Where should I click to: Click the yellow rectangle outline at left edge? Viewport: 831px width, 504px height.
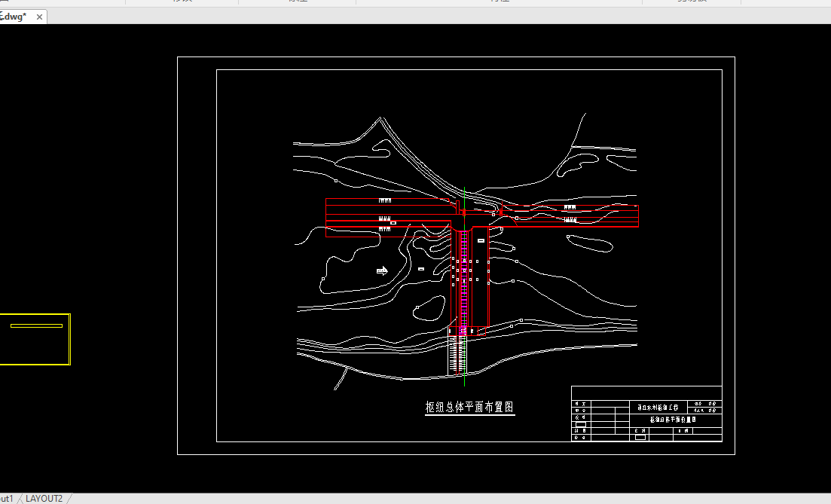coord(69,339)
